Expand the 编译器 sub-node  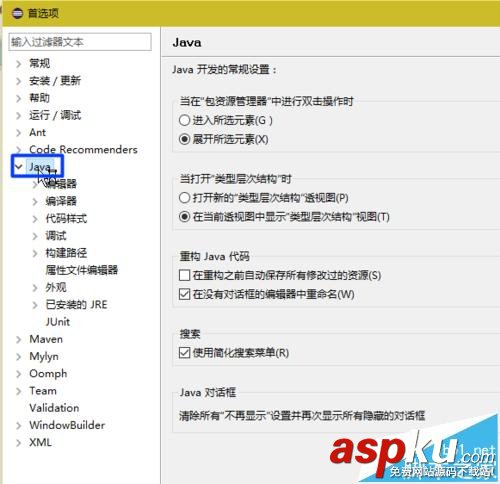(35, 201)
